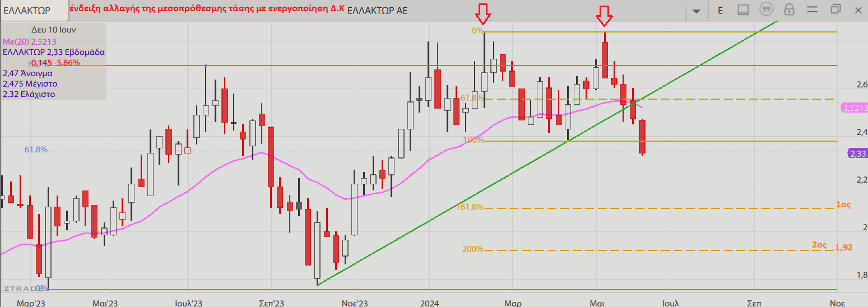The image size is (868, 307).
Task: Click the orange 61.8% Fibonacci label
Action: [472, 98]
